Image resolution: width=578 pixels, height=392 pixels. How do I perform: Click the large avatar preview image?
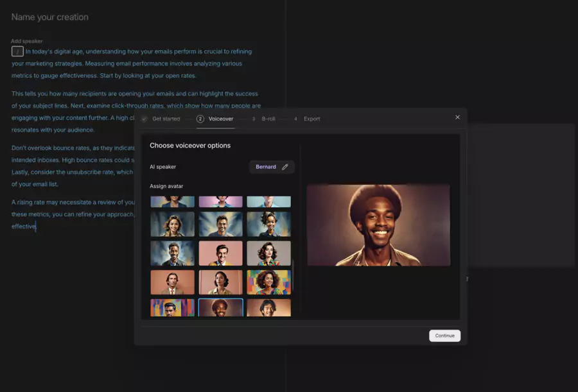(379, 226)
